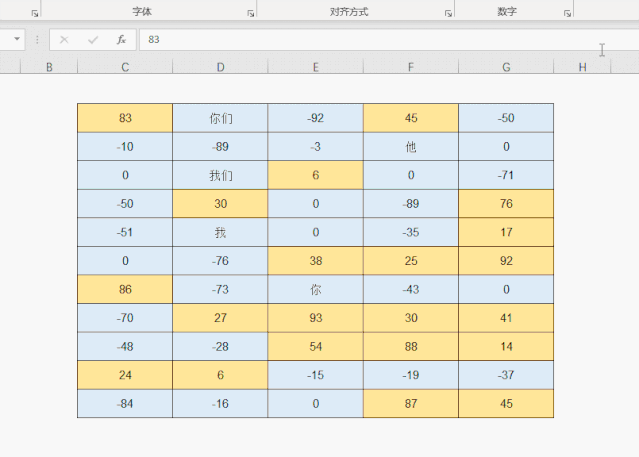Open the 字体 group dialog launcher

250,14
